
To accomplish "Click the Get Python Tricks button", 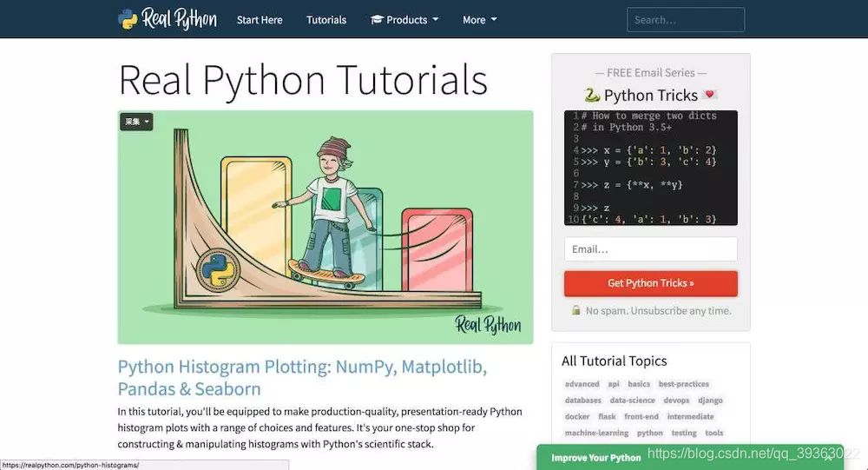I will coord(650,283).
